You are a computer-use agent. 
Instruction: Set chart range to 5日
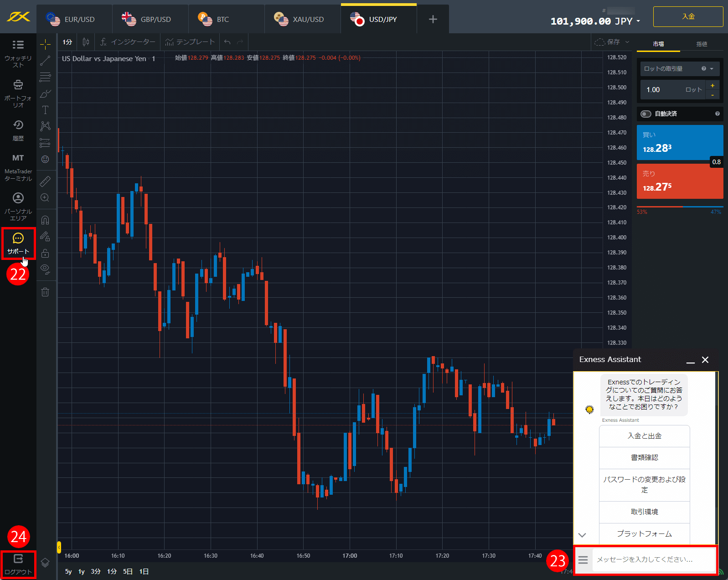pos(128,571)
